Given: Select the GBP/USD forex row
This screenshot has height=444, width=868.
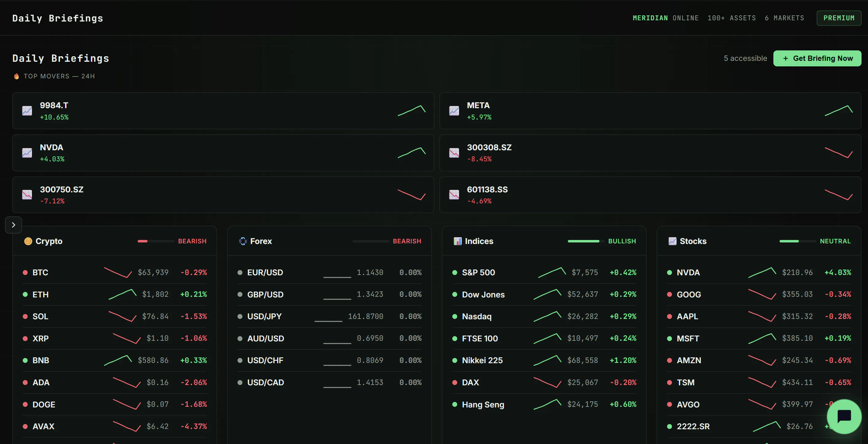Looking at the screenshot, I should (329, 294).
